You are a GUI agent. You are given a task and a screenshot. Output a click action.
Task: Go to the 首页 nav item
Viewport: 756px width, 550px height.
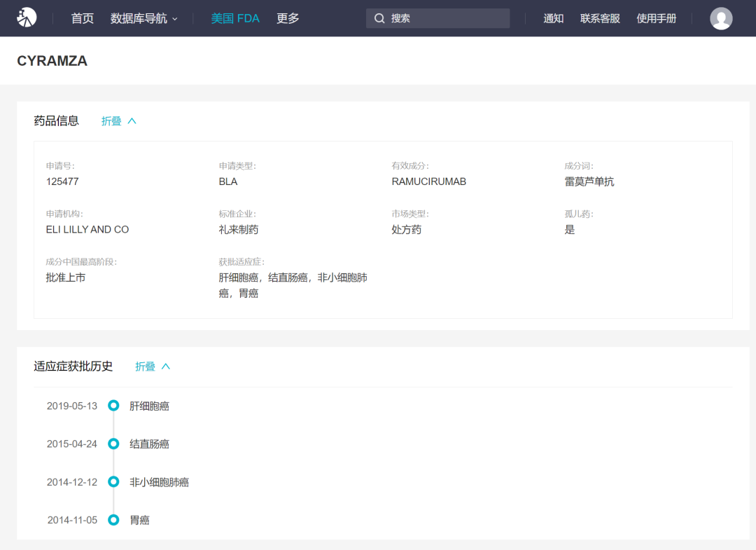point(83,18)
